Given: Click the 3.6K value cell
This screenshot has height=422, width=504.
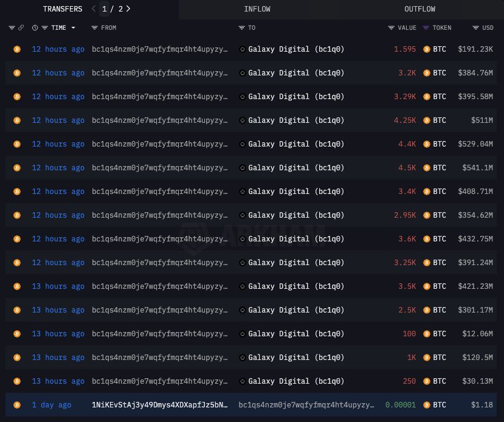Looking at the screenshot, I should click(x=407, y=239).
